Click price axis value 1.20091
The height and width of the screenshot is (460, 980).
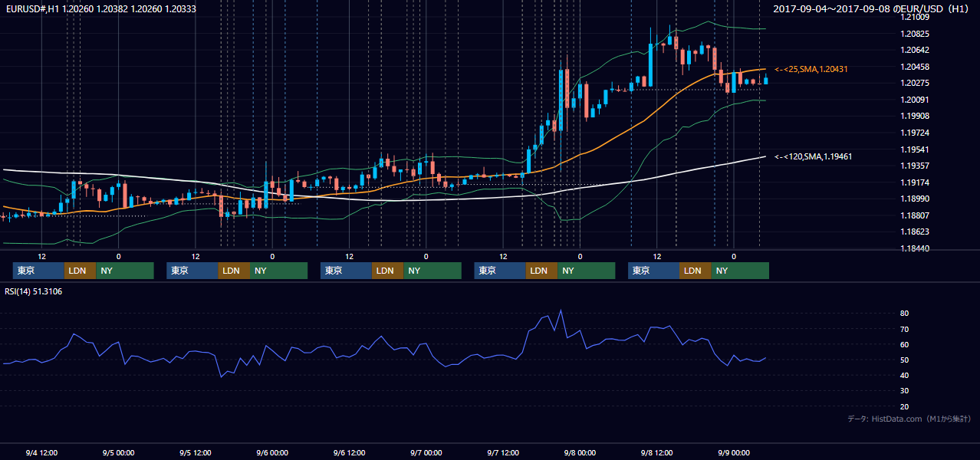click(x=915, y=100)
